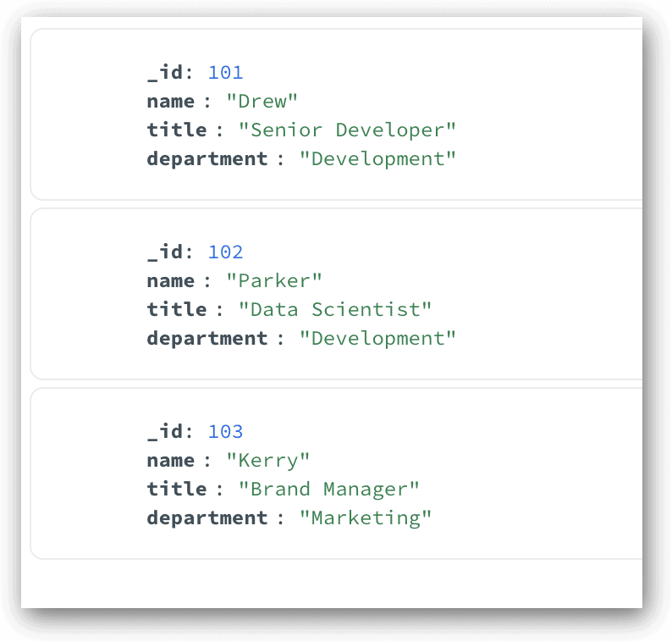Click the name value "Parker"
The image size is (672, 642).
(274, 281)
